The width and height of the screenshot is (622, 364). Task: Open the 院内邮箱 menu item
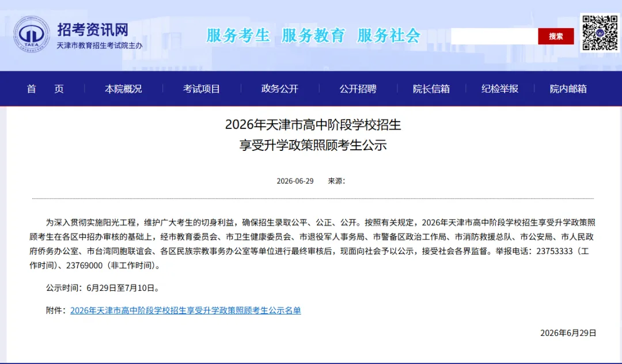(x=568, y=89)
